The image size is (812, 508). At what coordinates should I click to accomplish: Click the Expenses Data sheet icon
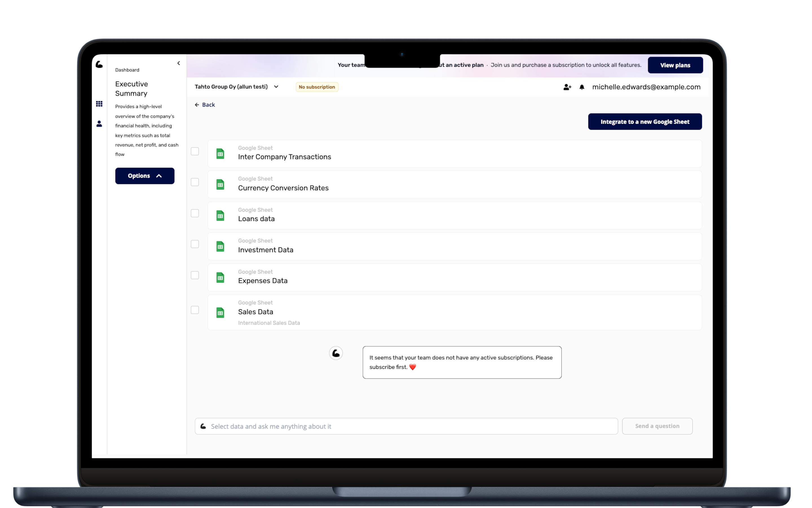pyautogui.click(x=220, y=277)
